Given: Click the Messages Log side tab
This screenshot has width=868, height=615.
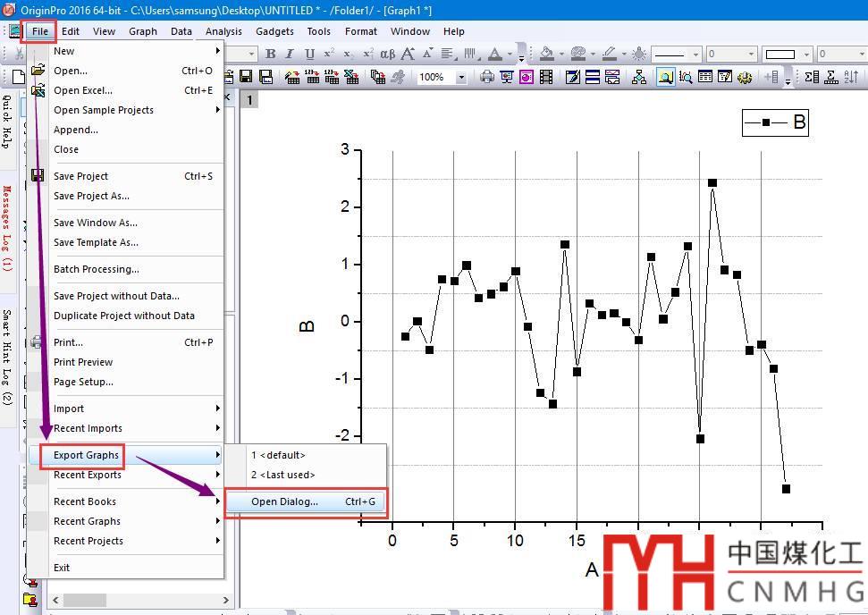Looking at the screenshot, I should 7,228.
